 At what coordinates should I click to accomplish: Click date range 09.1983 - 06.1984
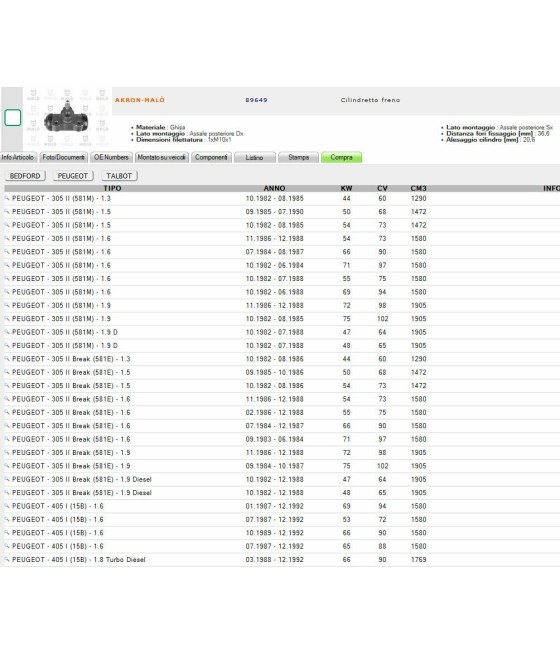point(274,439)
